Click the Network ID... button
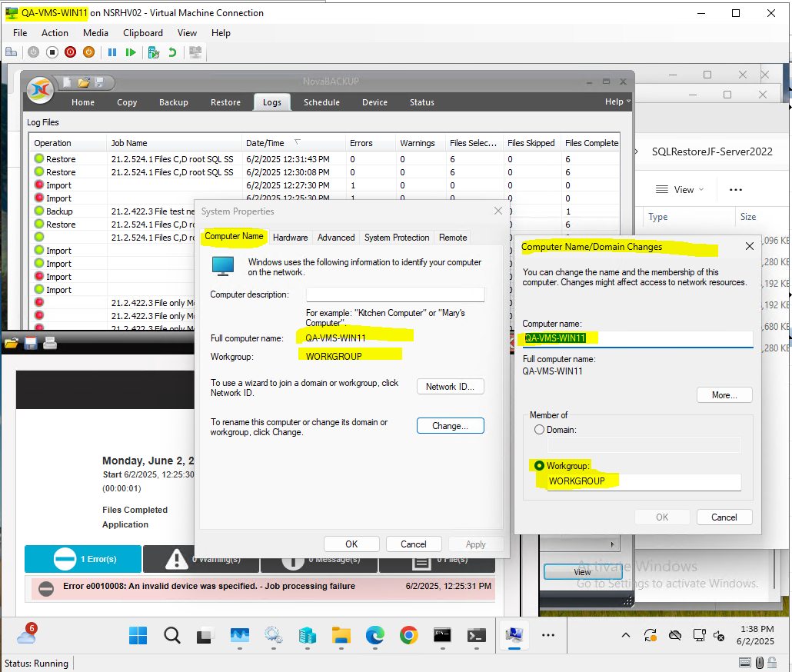 pos(450,387)
